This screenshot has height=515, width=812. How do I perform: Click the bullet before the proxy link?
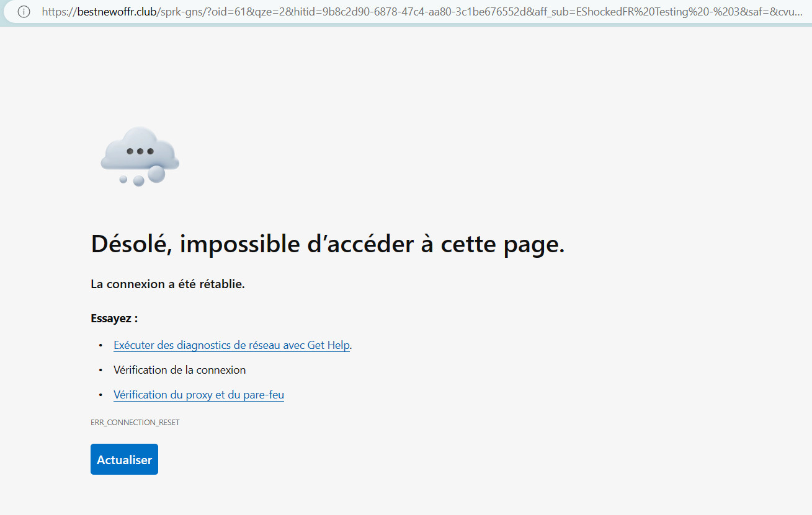click(100, 395)
